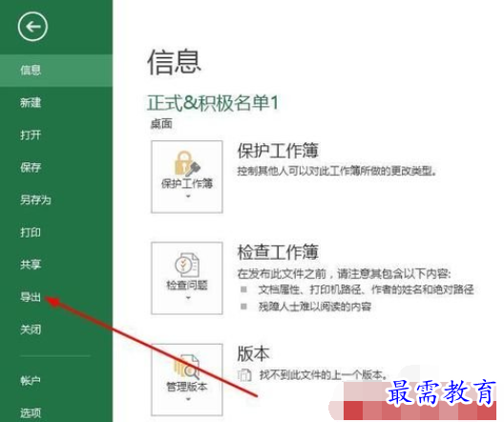The width and height of the screenshot is (504, 422).
Task: Click the workbook title 正式&积极名单1
Action: click(x=213, y=103)
